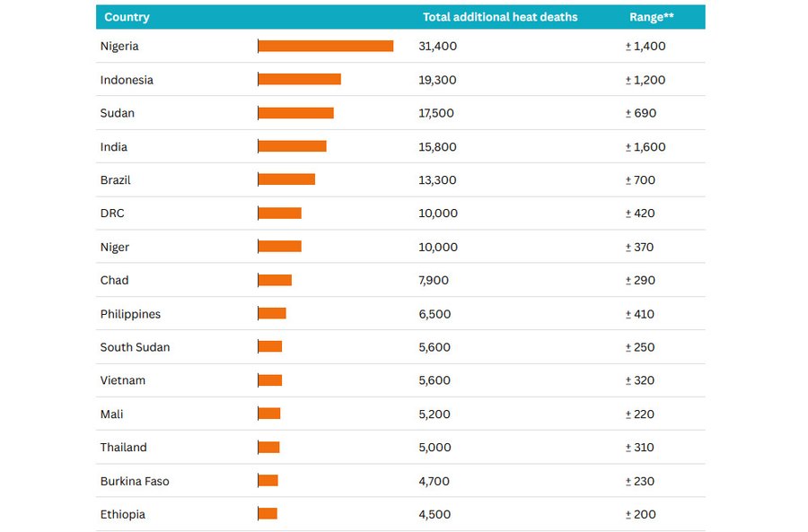
Task: Click the range "± 200" for Ethiopia
Action: pyautogui.click(x=640, y=514)
